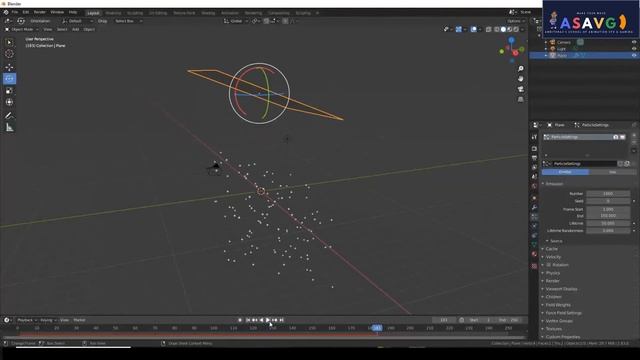
Task: Open the Modifier wrench properties tab
Action: (x=534, y=207)
